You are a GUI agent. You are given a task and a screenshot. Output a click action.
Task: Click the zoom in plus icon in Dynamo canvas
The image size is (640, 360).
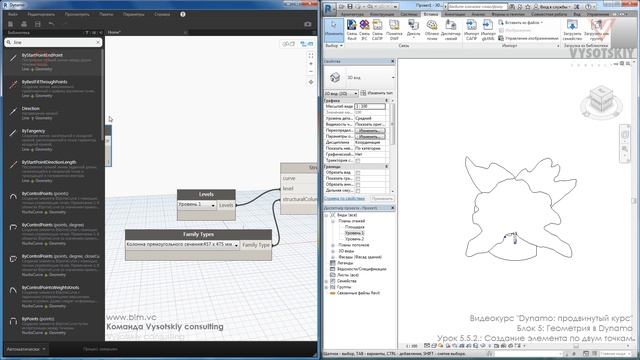click(311, 64)
